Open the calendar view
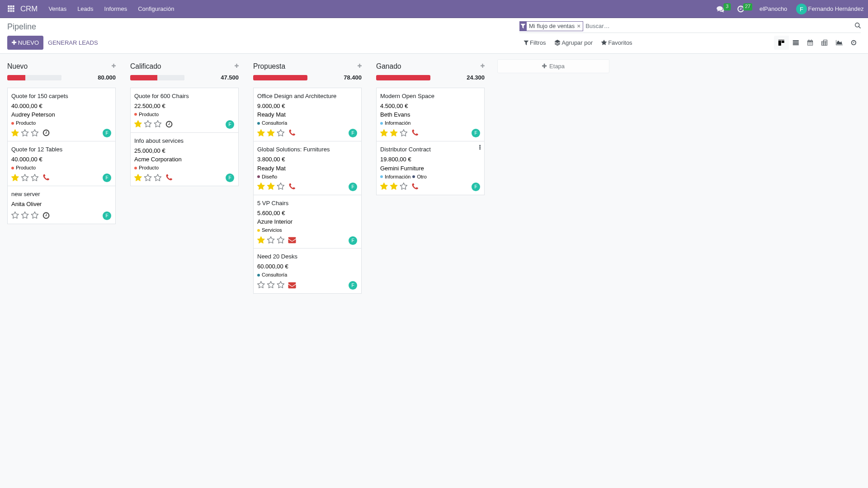The image size is (868, 488). pyautogui.click(x=810, y=42)
